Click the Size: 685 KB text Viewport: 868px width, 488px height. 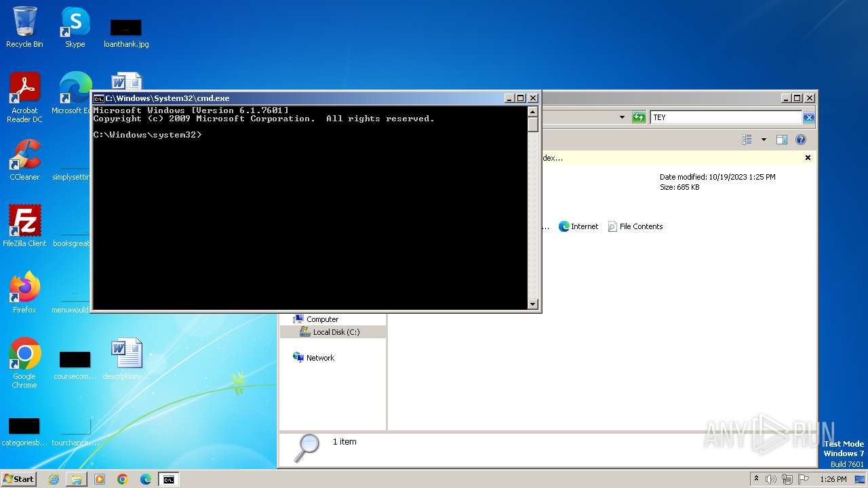[x=679, y=187]
